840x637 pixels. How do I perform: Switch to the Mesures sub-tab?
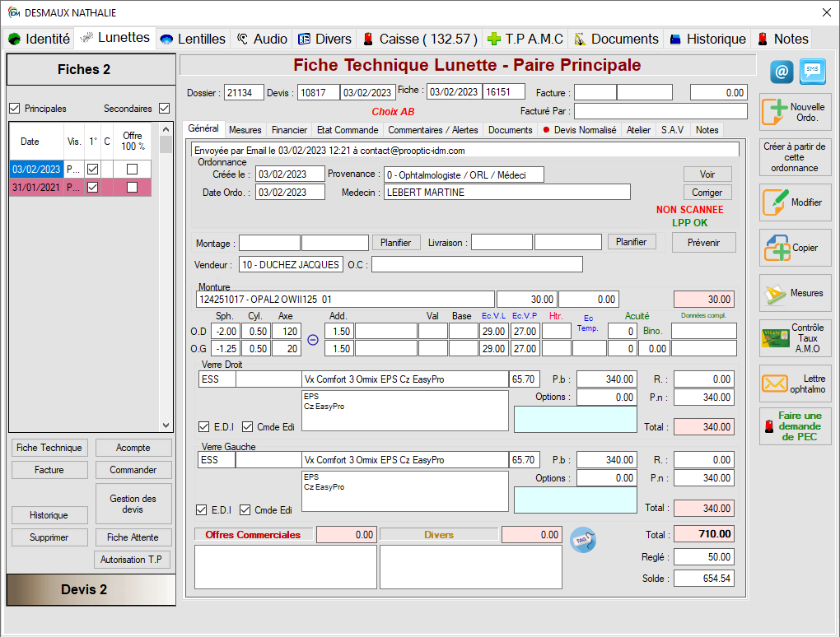[x=245, y=130]
